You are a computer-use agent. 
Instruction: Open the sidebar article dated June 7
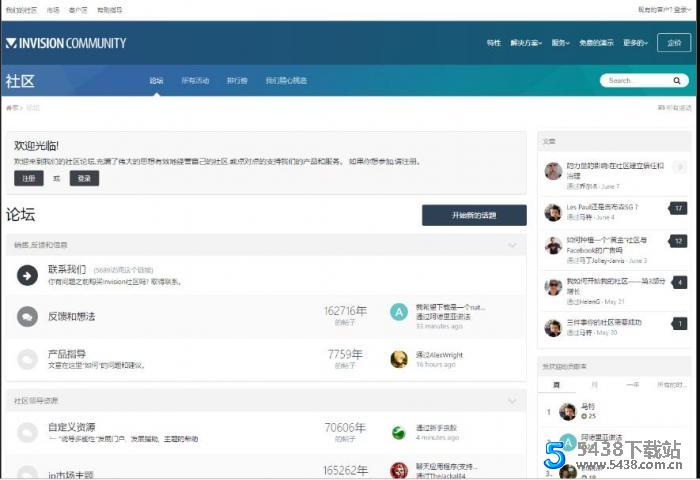click(615, 171)
